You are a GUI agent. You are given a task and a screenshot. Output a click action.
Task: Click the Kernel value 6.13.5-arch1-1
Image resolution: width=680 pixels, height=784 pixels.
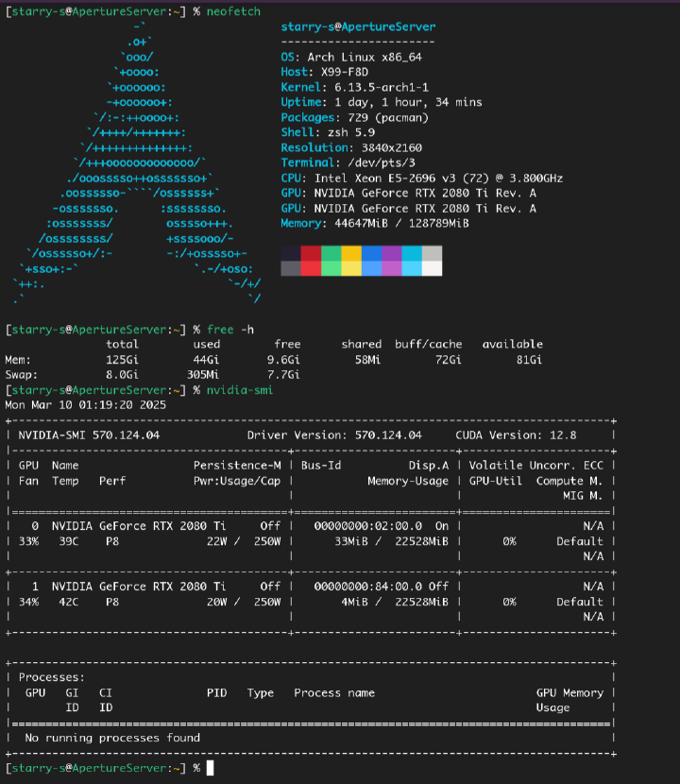click(x=382, y=88)
